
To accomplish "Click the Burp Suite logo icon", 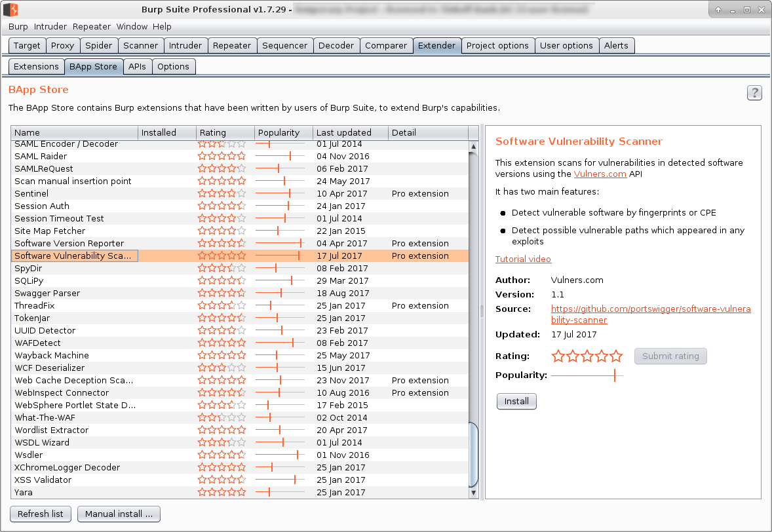I will (11, 9).
